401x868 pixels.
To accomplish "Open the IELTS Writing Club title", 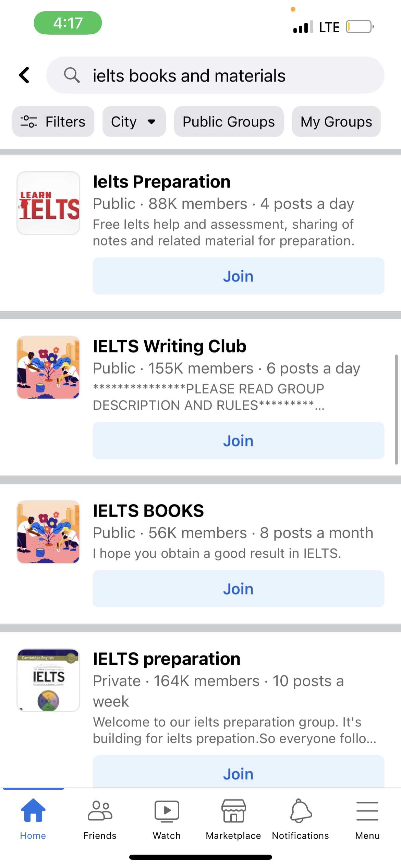I will 170,346.
